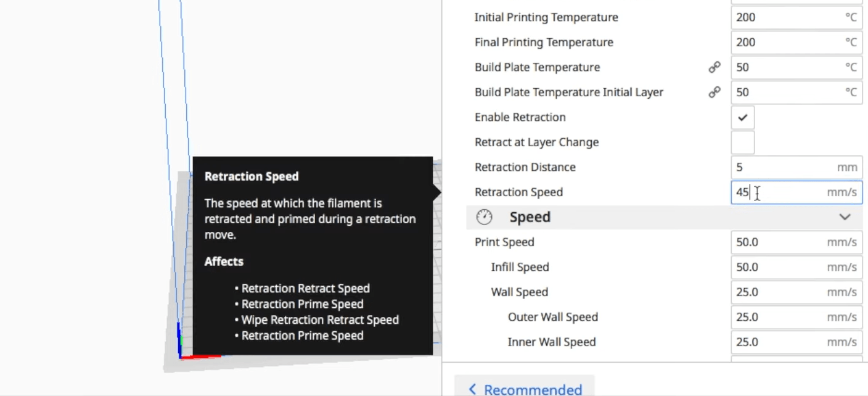
Task: Click the back chevron on the Recommended button
Action: tap(472, 389)
